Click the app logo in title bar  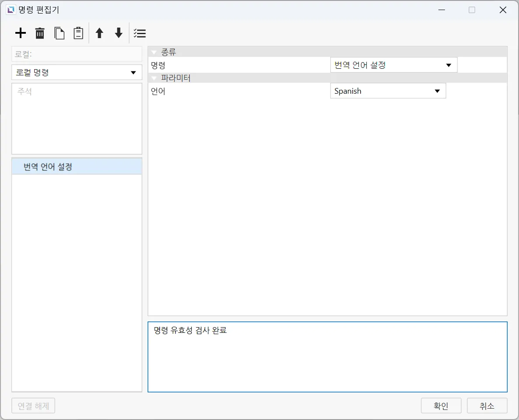click(11, 10)
